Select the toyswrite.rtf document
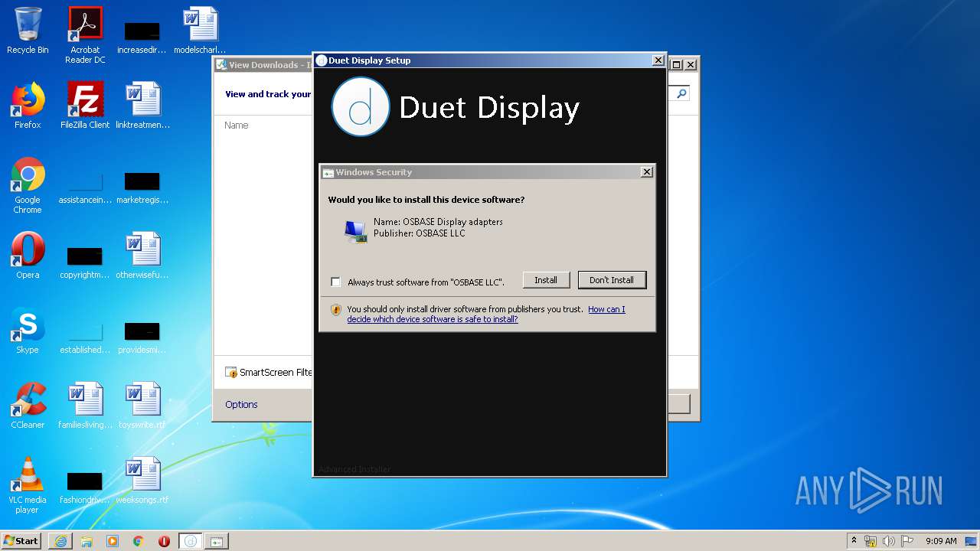 tap(142, 406)
